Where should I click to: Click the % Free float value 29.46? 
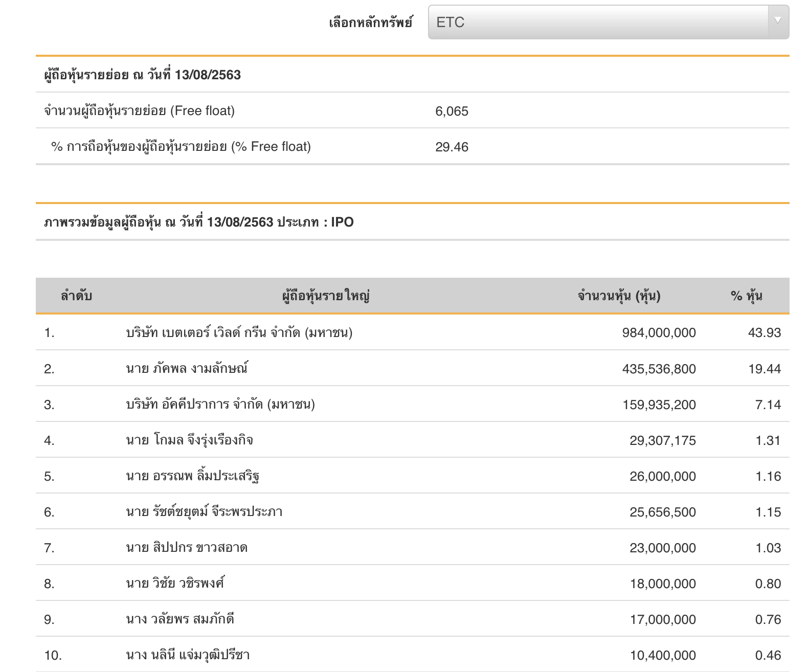click(452, 147)
